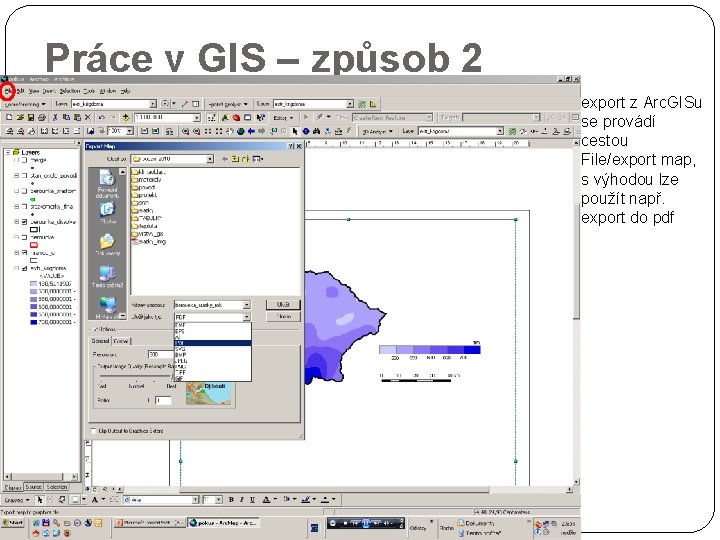Click the Find binoculars icon

point(316,131)
